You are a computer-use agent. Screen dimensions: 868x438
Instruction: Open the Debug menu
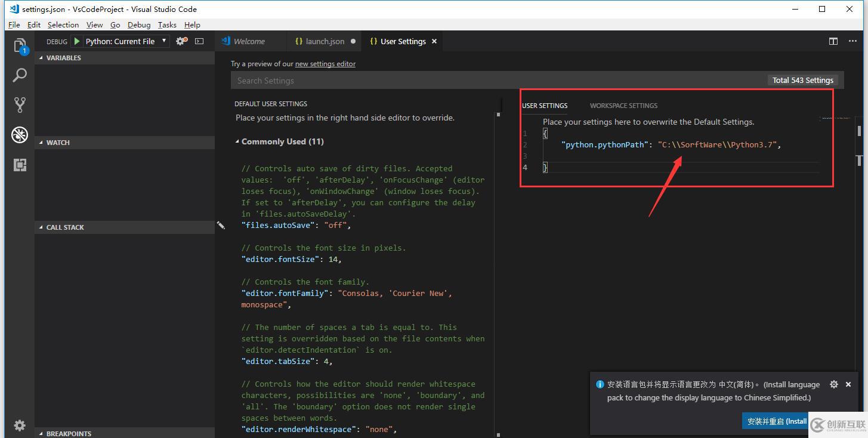pyautogui.click(x=139, y=24)
